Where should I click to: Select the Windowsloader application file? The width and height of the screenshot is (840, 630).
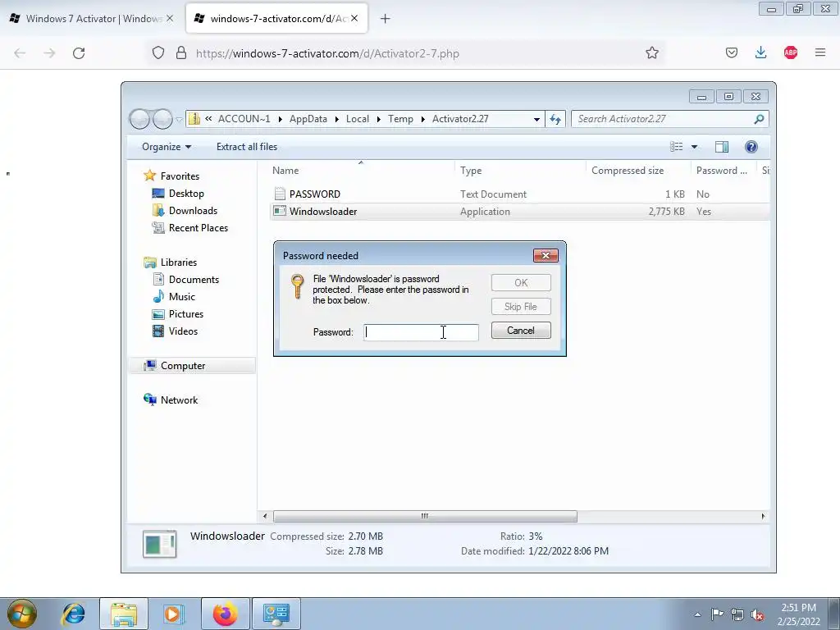322,211
